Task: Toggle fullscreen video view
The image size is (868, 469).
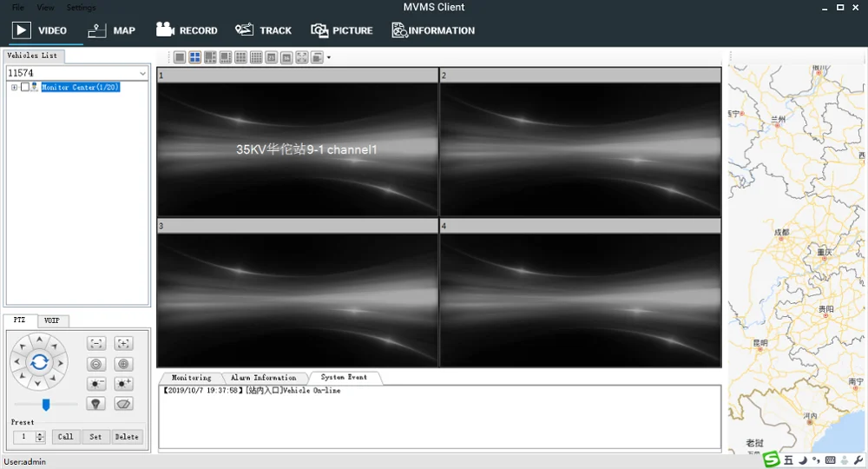Action: point(302,57)
